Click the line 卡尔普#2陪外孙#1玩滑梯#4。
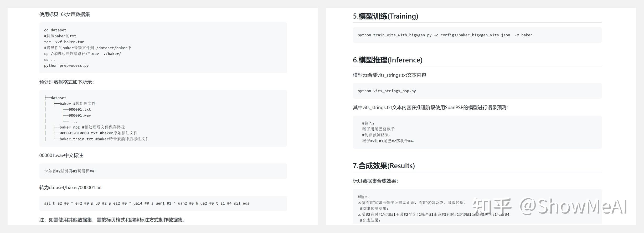The height and width of the screenshot is (233, 644). (x=71, y=171)
